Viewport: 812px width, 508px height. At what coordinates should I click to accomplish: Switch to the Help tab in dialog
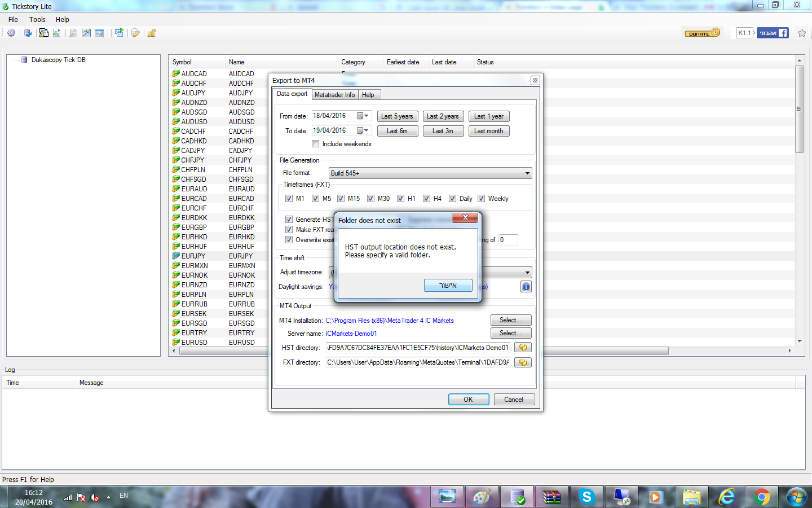pos(368,95)
